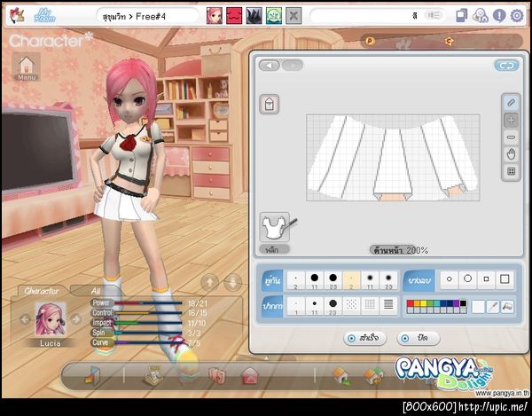Select the white shirt with brush thumbnail
This screenshot has width=532, height=416.
click(x=275, y=227)
